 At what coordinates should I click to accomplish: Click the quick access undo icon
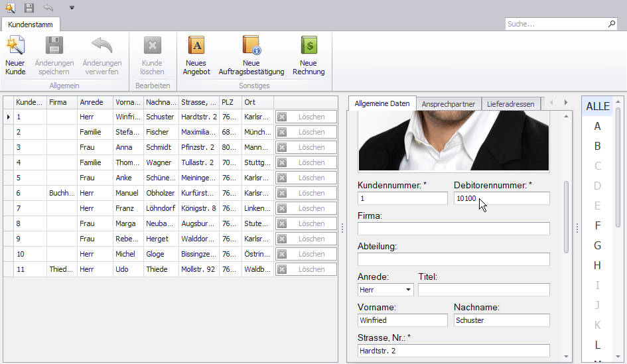[48, 7]
